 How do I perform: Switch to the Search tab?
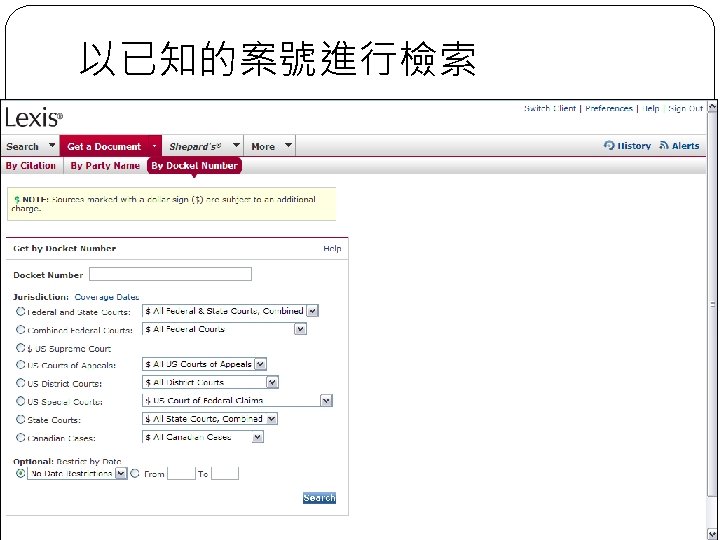click(x=22, y=146)
